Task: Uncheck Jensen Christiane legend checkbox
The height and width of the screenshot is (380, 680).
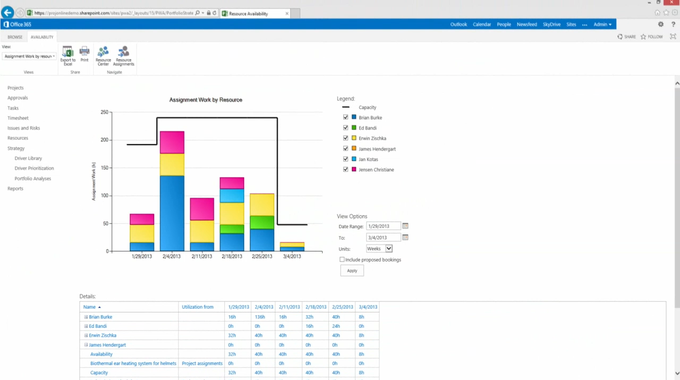Action: [x=346, y=169]
